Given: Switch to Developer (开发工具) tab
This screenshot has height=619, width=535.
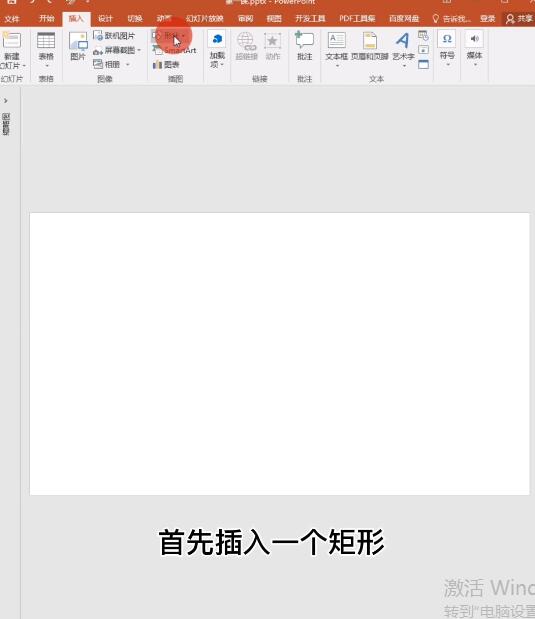Looking at the screenshot, I should 310,19.
